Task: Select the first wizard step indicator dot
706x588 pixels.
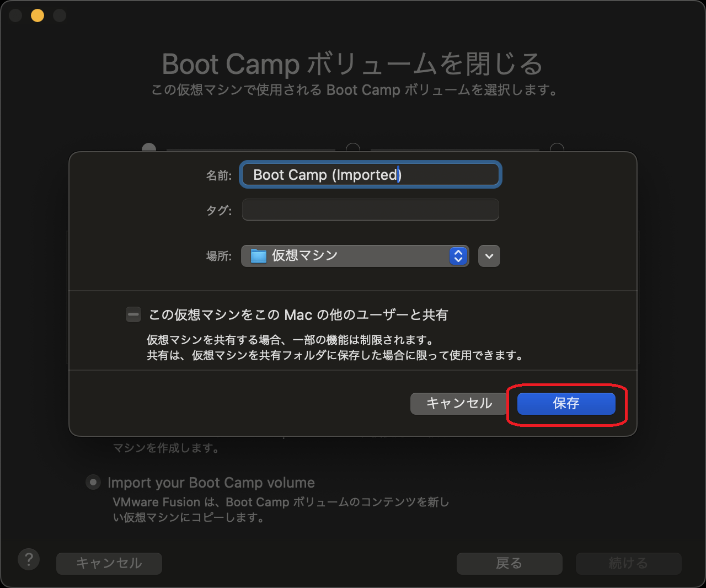Action: pyautogui.click(x=149, y=148)
